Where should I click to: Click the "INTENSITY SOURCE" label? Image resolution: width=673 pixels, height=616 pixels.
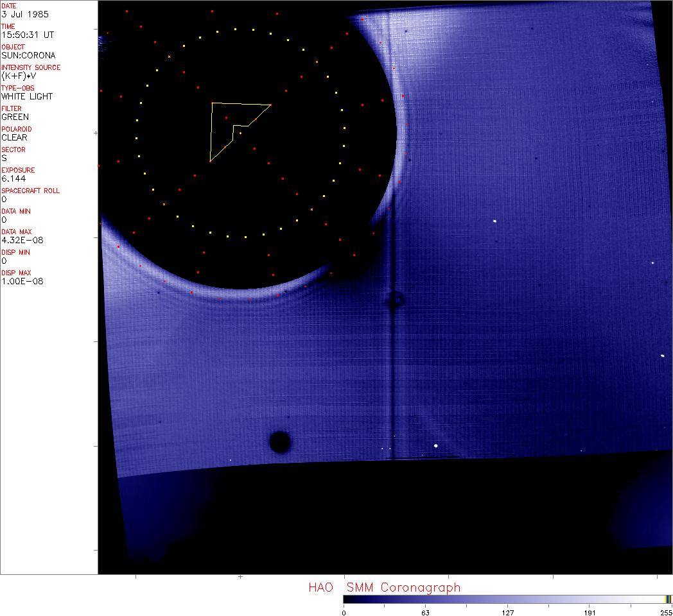click(x=31, y=67)
